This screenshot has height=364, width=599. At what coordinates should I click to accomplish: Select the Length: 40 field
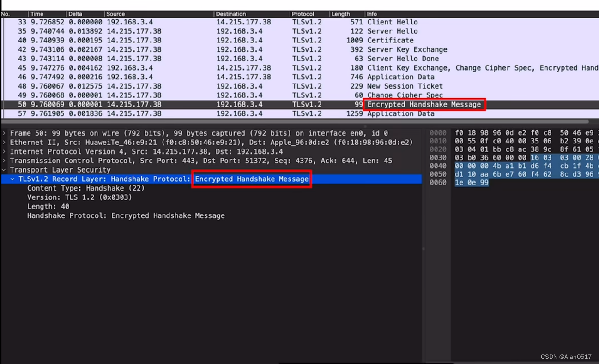pos(48,207)
